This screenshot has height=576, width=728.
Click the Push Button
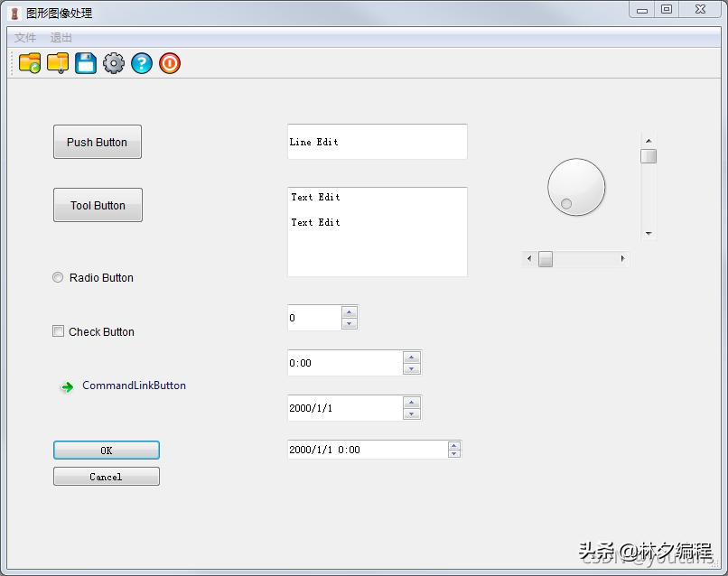coord(98,142)
